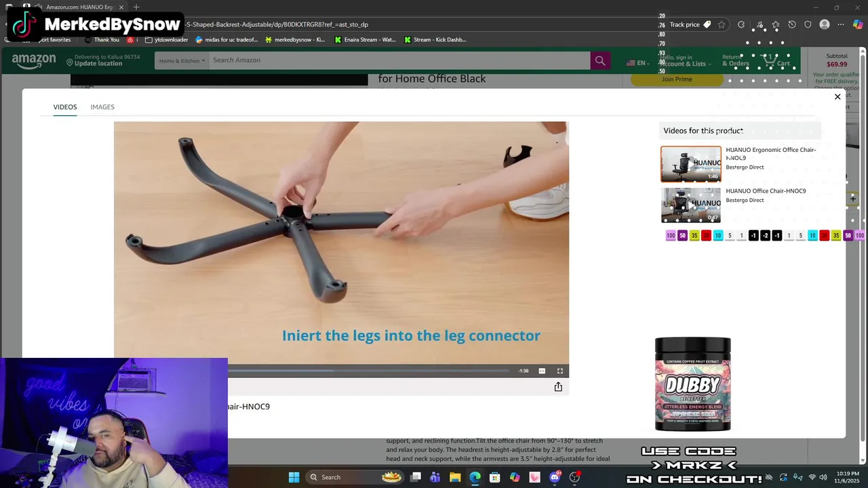The height and width of the screenshot is (488, 868).
Task: Share the video using the share icon
Action: tap(558, 386)
